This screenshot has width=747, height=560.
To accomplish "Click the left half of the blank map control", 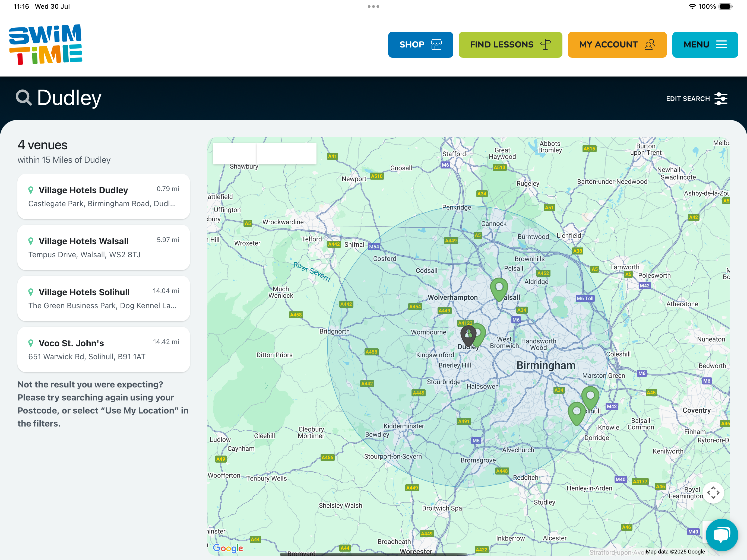I will click(234, 154).
